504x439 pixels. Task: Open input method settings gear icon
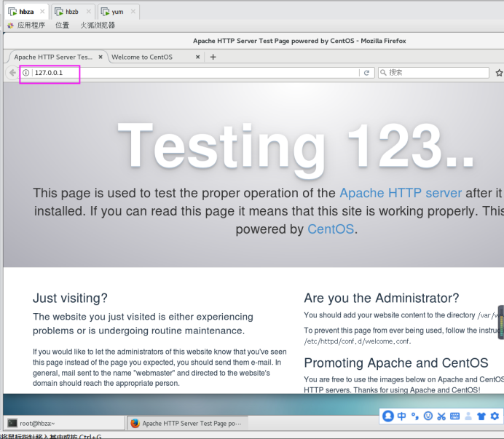click(495, 416)
